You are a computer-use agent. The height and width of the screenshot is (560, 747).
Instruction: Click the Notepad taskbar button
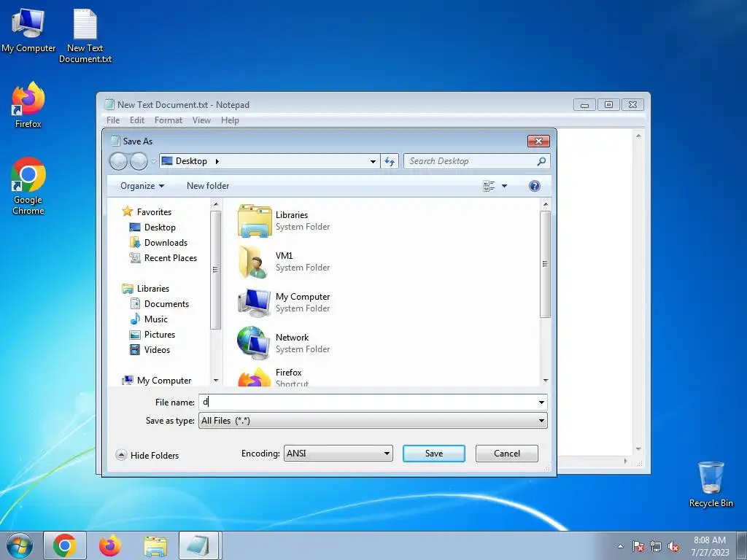(198, 545)
